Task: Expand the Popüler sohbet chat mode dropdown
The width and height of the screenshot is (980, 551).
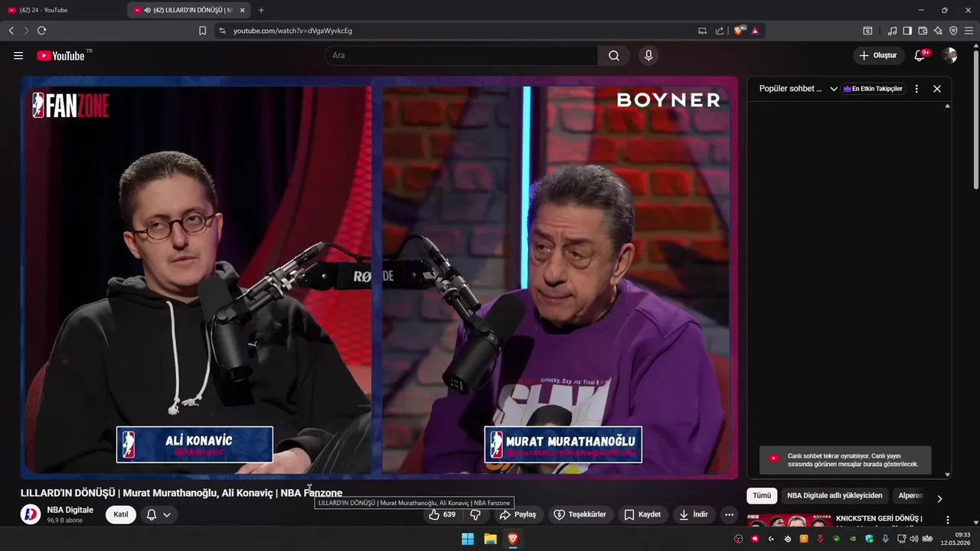Action: [x=798, y=89]
